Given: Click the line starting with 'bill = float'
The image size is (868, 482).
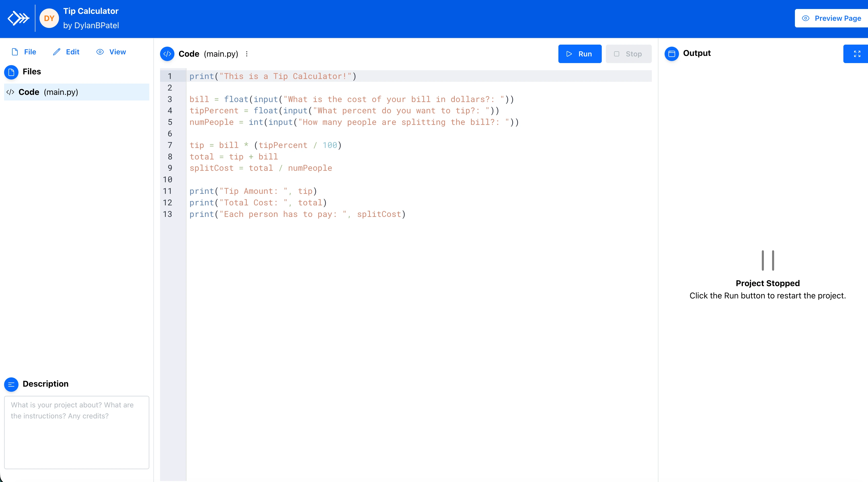Looking at the screenshot, I should coord(351,99).
